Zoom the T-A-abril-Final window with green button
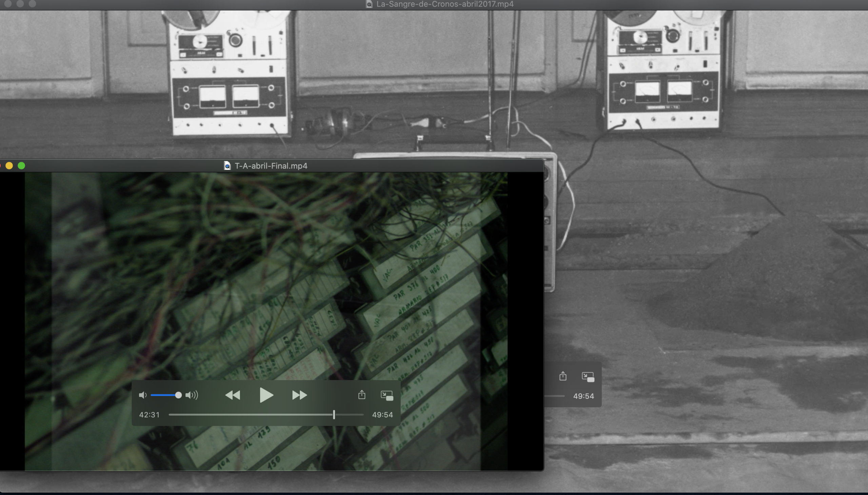 coord(21,165)
